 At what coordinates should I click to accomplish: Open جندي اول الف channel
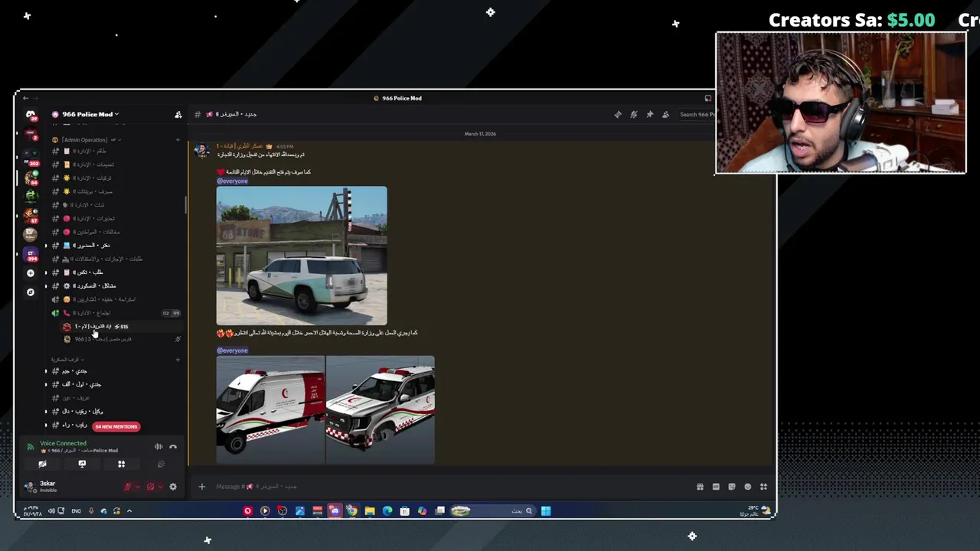(x=115, y=384)
